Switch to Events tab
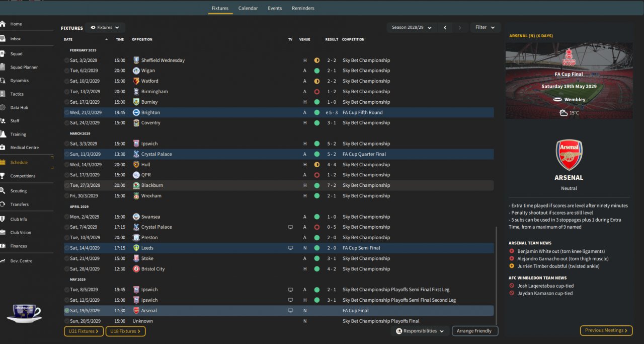644x344 pixels. coord(275,8)
